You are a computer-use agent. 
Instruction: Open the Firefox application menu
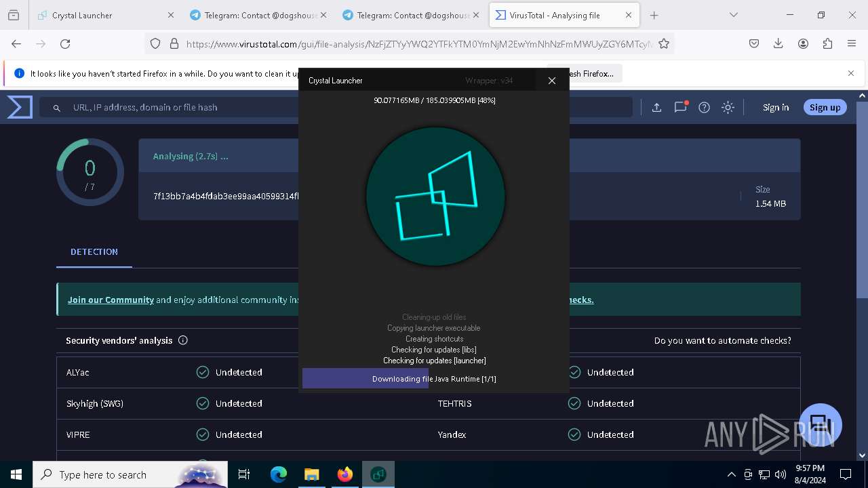click(852, 43)
